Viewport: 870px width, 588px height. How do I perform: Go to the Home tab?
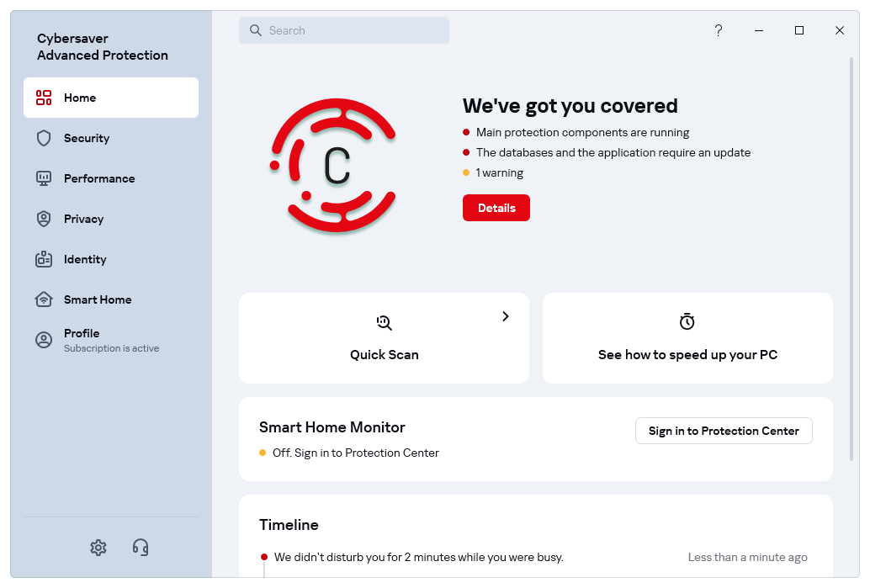(111, 98)
